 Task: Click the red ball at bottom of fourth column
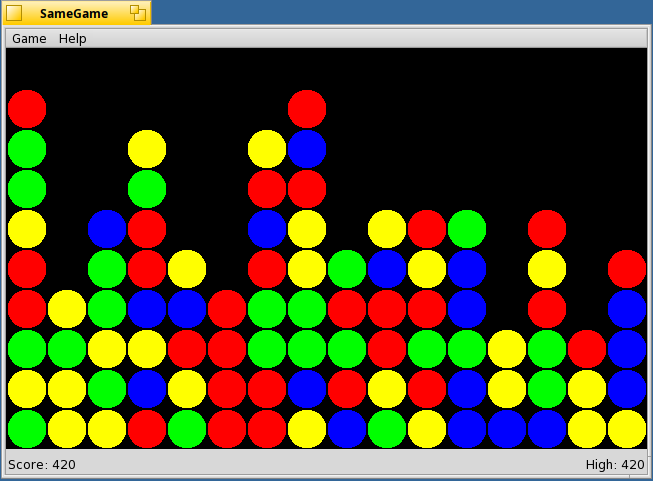click(147, 429)
